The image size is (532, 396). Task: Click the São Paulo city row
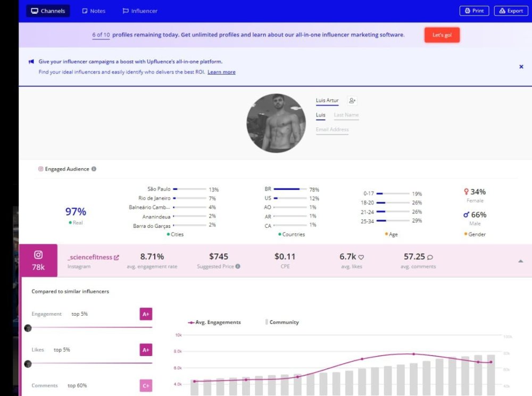[182, 189]
